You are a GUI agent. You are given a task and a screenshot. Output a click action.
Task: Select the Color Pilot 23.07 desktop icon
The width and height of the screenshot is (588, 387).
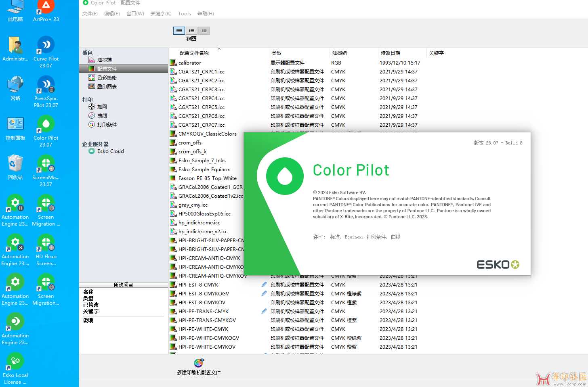point(46,131)
